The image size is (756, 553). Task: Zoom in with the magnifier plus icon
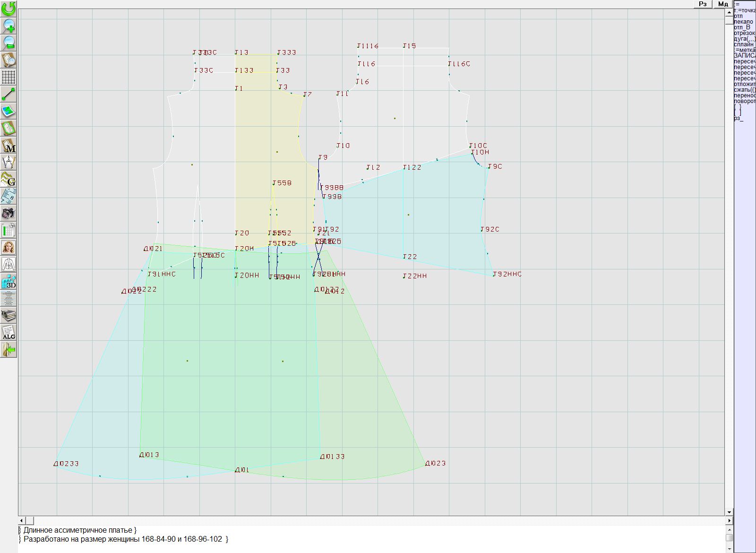tap(9, 26)
